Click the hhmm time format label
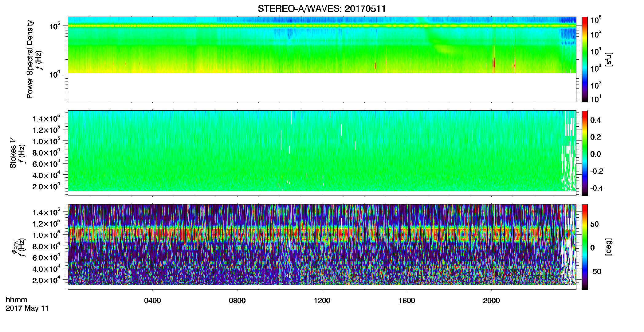Viewport: 644px width, 332px height. 17,300
